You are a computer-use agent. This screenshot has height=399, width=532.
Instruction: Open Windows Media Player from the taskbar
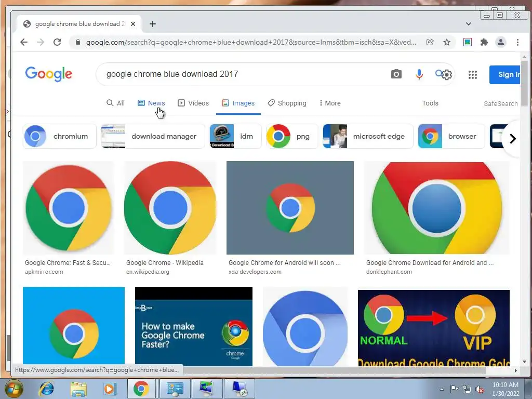pos(109,389)
